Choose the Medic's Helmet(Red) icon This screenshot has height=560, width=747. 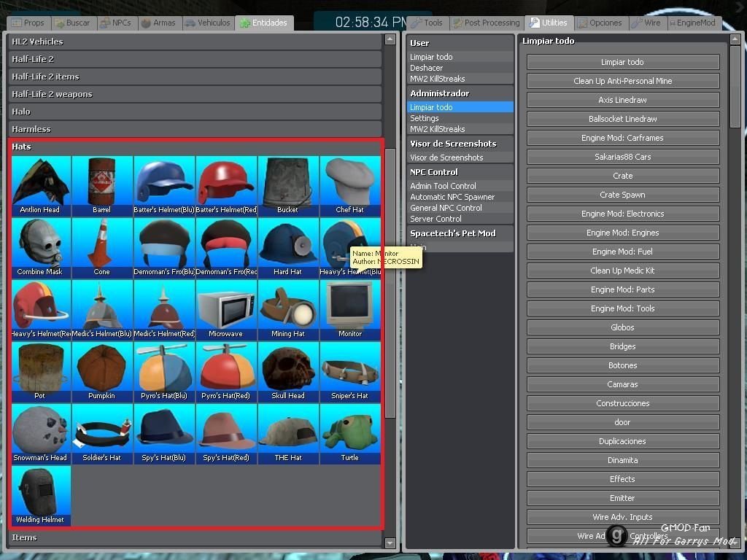pos(164,310)
